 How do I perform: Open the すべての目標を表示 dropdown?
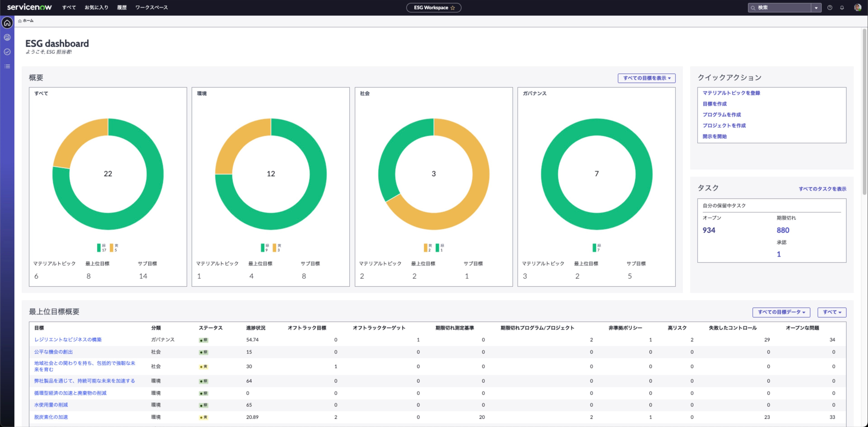pyautogui.click(x=646, y=78)
